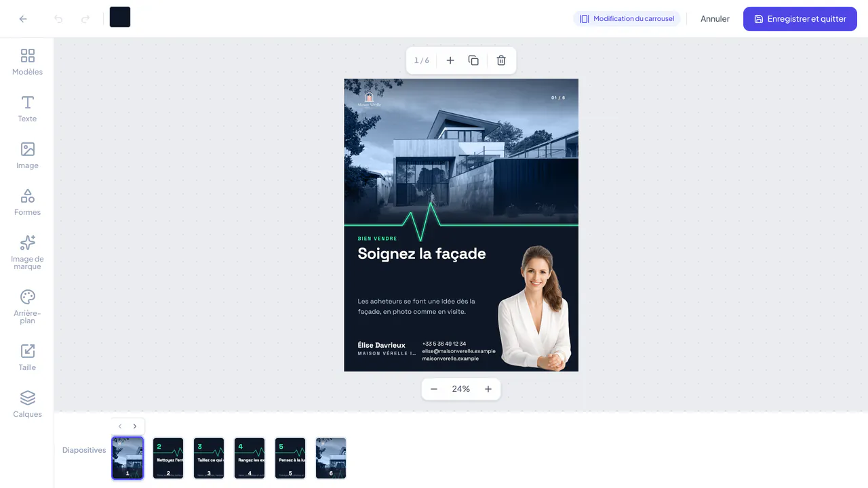Image resolution: width=868 pixels, height=488 pixels.
Task: Select the name 'Élise Davrieux'
Action: click(382, 345)
